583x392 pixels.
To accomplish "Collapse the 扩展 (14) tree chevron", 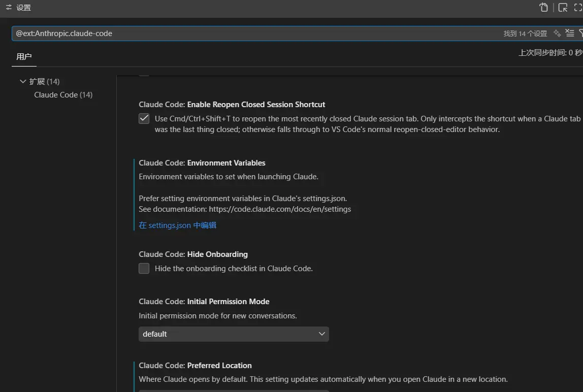I will point(23,81).
